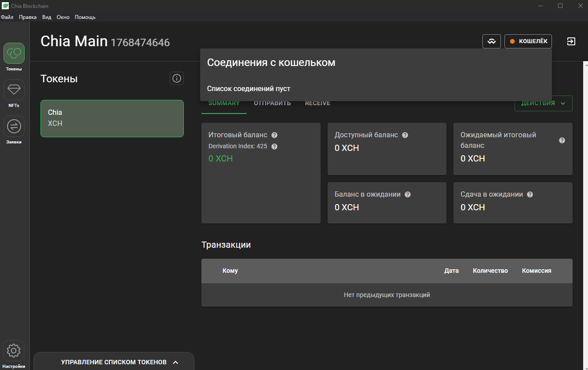Screen dimensions: 588x370
Task: Click the Chia Main wallet name
Action: click(74, 41)
